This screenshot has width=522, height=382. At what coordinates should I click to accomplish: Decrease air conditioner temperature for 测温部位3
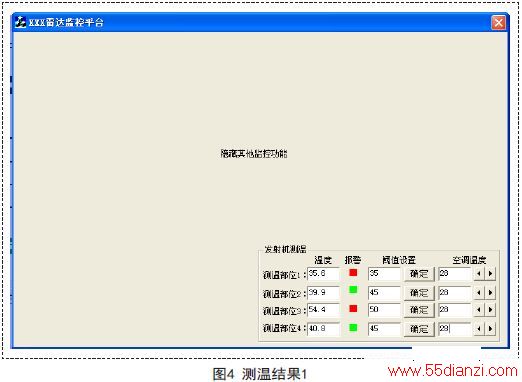point(479,310)
